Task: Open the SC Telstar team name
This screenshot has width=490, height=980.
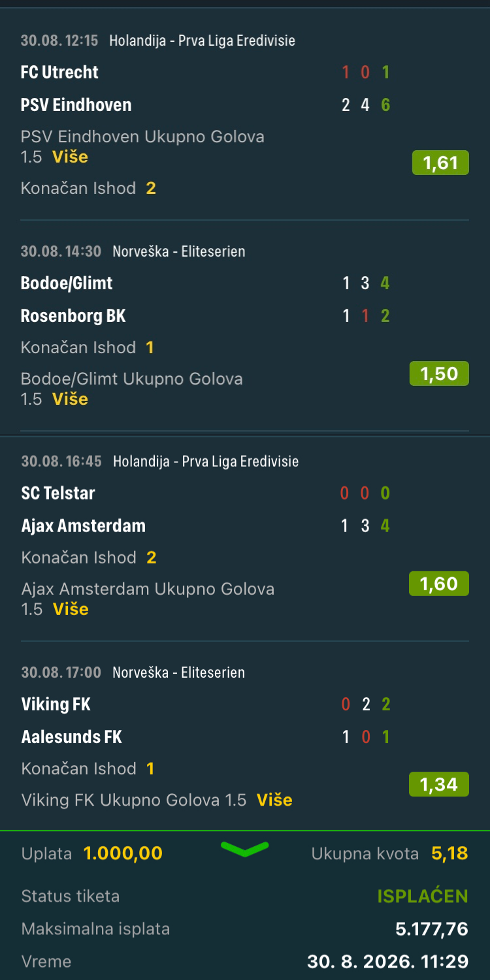Action: 58,493
